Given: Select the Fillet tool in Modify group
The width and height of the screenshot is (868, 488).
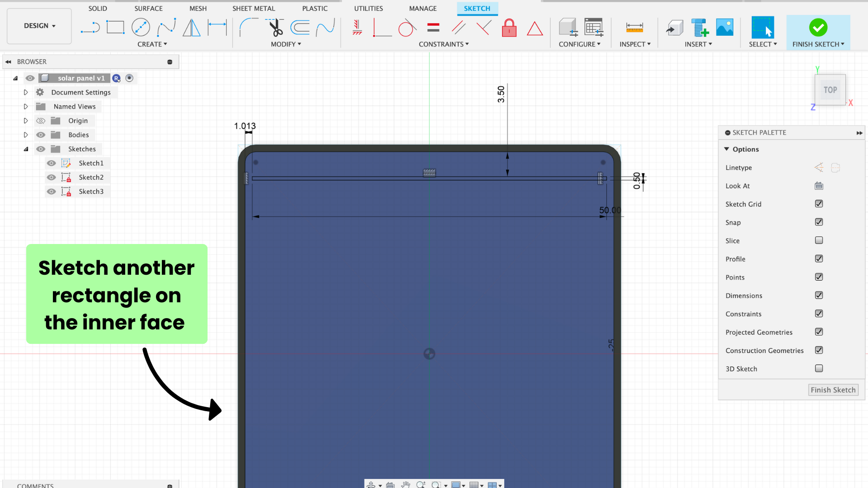Looking at the screenshot, I should click(x=248, y=28).
